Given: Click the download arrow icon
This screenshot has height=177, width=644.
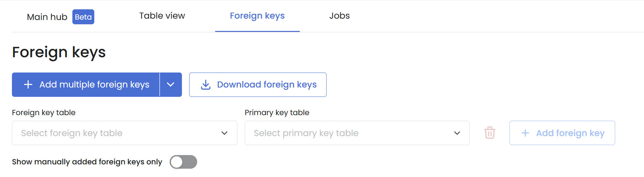Looking at the screenshot, I should (206, 85).
